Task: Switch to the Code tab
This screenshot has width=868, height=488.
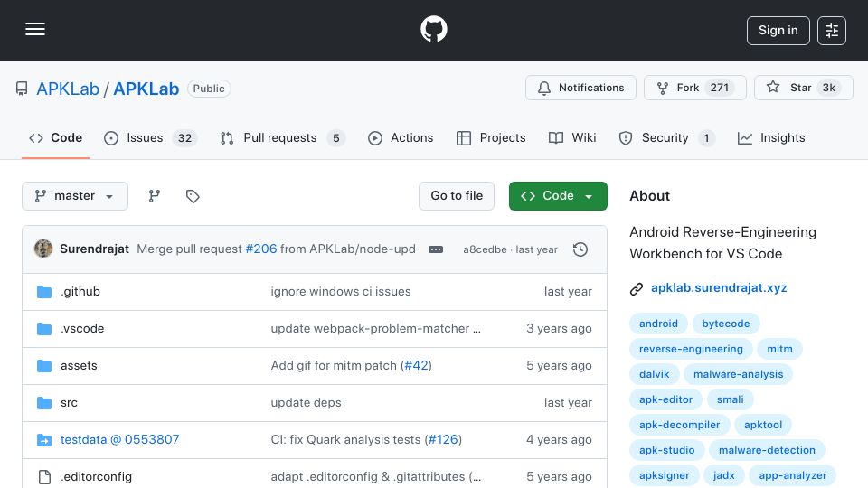Action: coord(55,137)
